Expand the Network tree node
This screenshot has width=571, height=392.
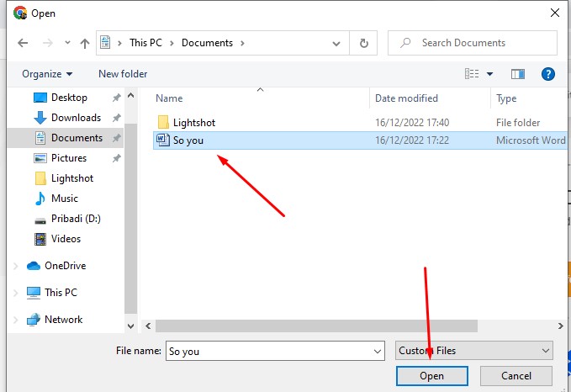pyautogui.click(x=16, y=320)
